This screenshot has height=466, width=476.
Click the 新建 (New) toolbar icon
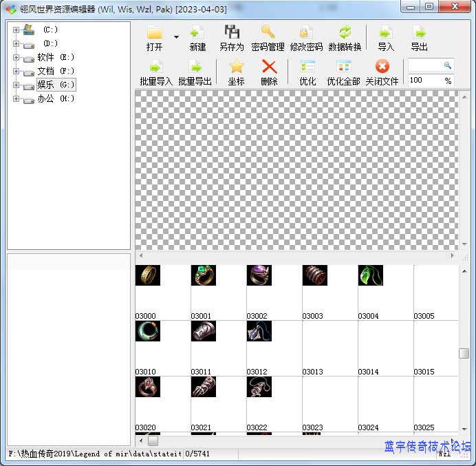[x=197, y=32]
